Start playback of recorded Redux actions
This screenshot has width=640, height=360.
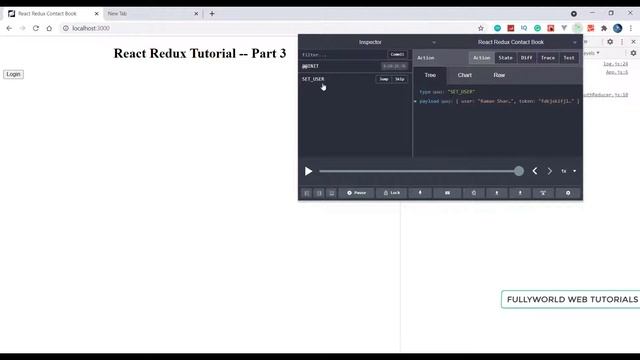[x=309, y=171]
